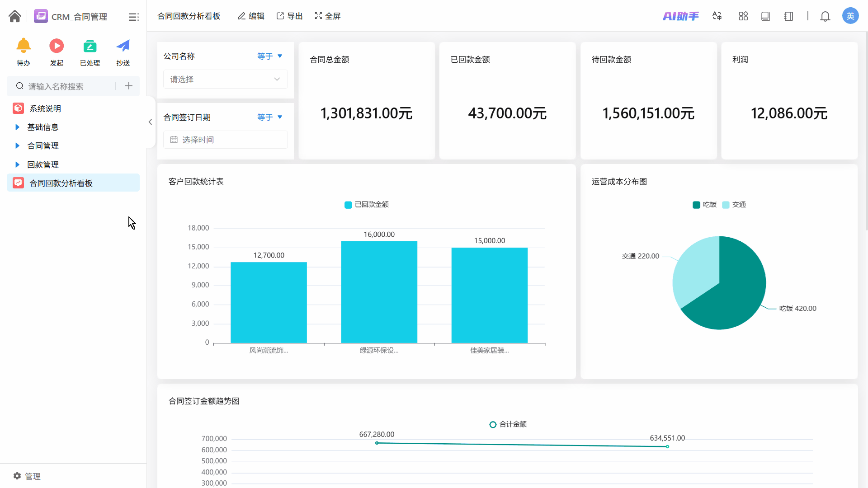Click the home icon

click(14, 16)
